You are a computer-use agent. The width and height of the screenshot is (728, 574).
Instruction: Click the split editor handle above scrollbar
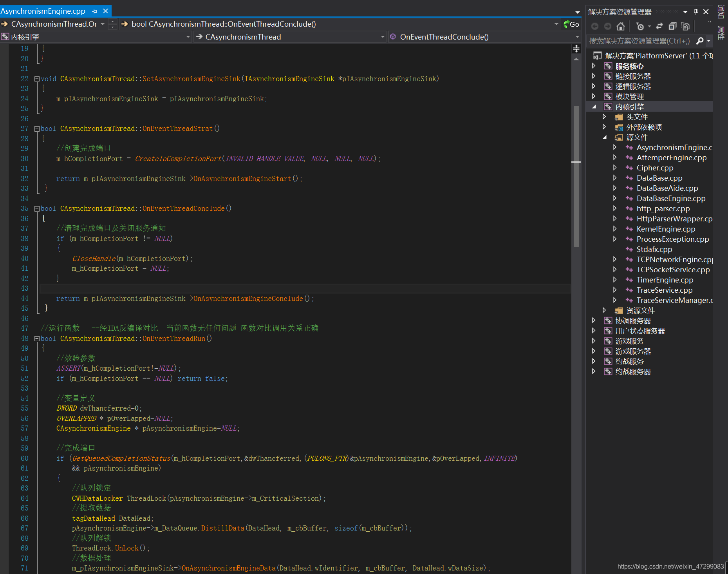click(x=576, y=49)
